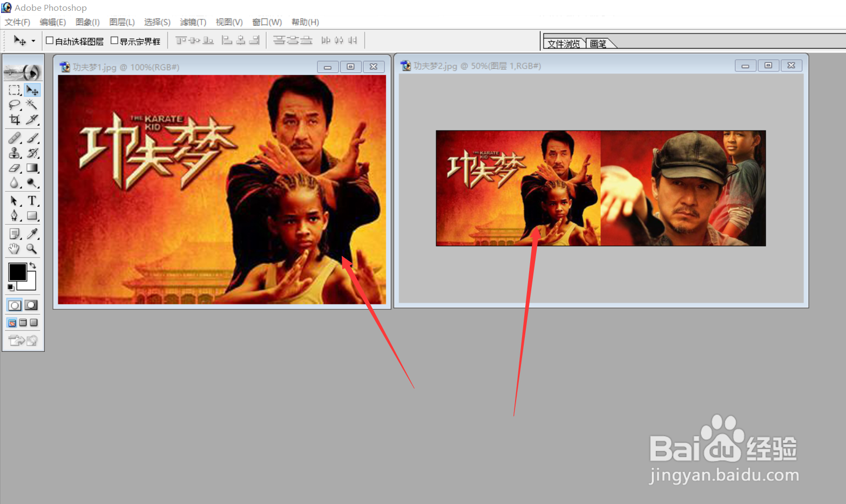Select the Healing Brush tool
The height and width of the screenshot is (504, 846).
pos(15,138)
